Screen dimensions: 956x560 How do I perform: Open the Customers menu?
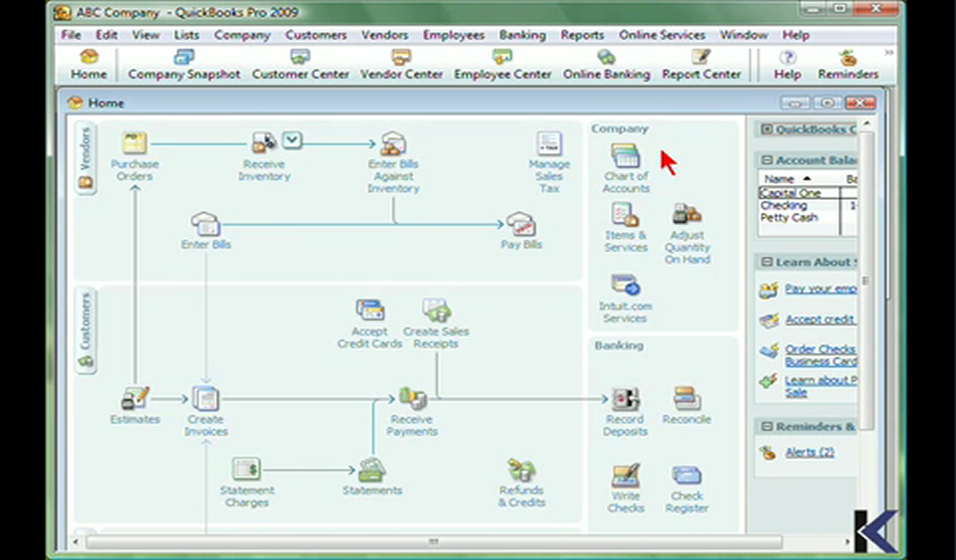click(x=316, y=35)
